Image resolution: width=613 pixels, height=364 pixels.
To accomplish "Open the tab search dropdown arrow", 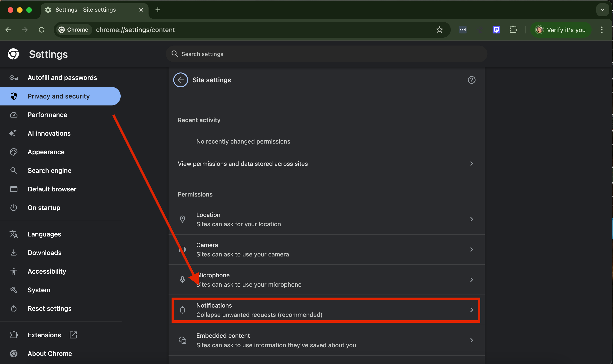I will [603, 10].
